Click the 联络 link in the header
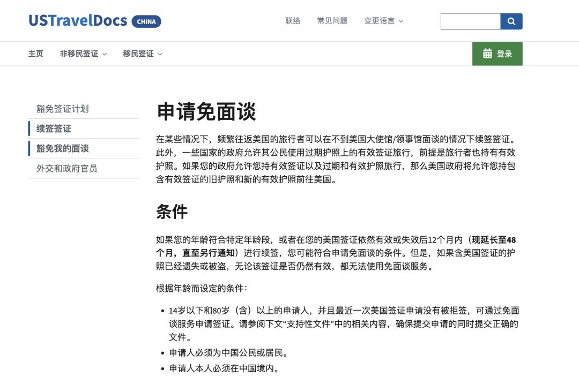The width and height of the screenshot is (579, 392). click(293, 21)
